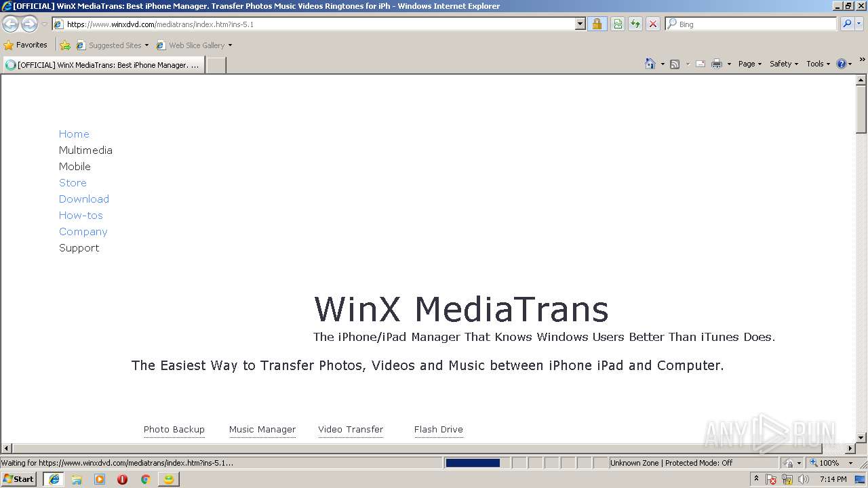
Task: Click the RSS Feeds icon
Action: (x=675, y=64)
